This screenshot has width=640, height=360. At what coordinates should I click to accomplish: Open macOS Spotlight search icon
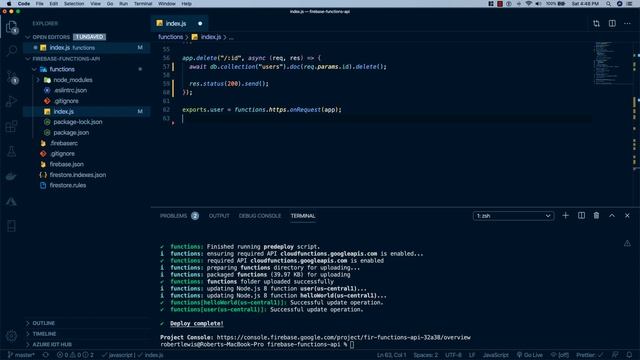click(608, 4)
